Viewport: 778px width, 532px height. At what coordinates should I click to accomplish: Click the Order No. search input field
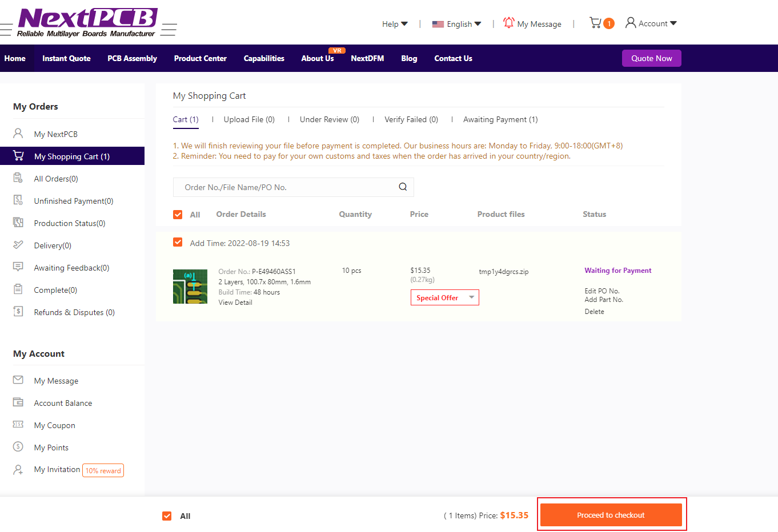click(286, 187)
